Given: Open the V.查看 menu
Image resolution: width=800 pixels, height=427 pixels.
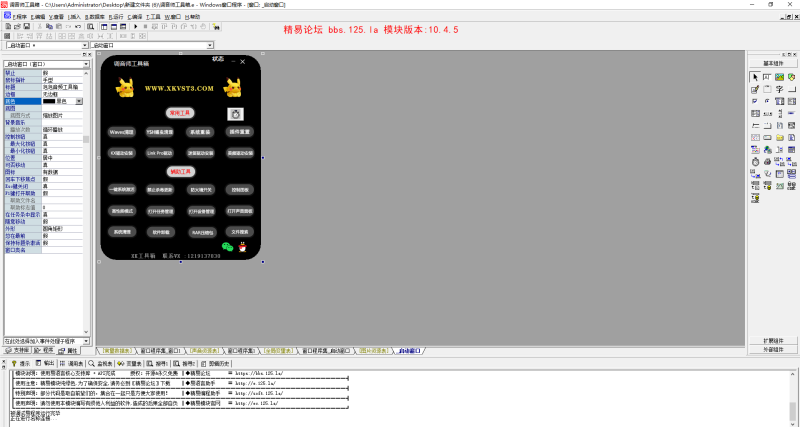Looking at the screenshot, I should [56, 17].
